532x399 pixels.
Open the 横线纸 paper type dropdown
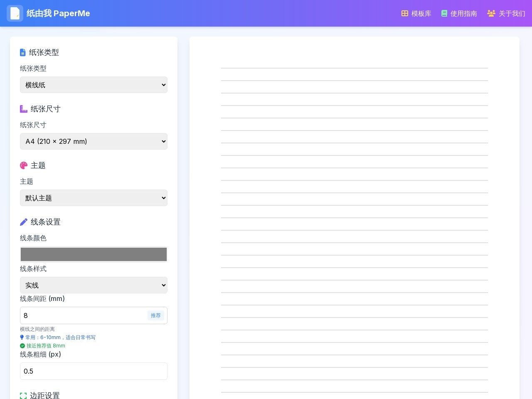click(x=94, y=85)
